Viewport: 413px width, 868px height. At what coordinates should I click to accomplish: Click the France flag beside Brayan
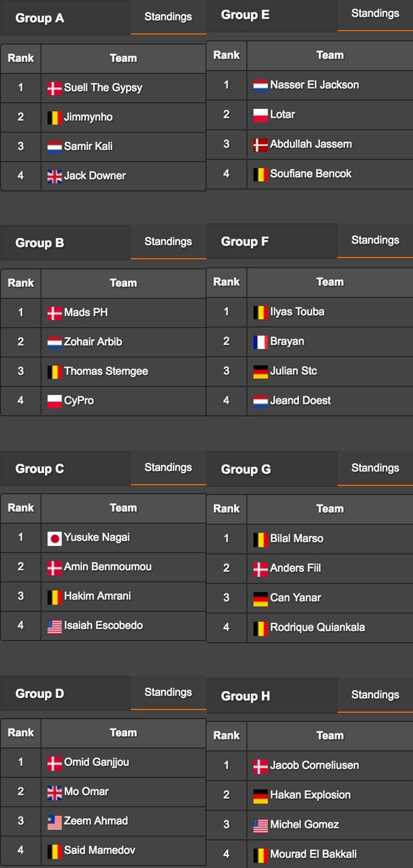260,342
